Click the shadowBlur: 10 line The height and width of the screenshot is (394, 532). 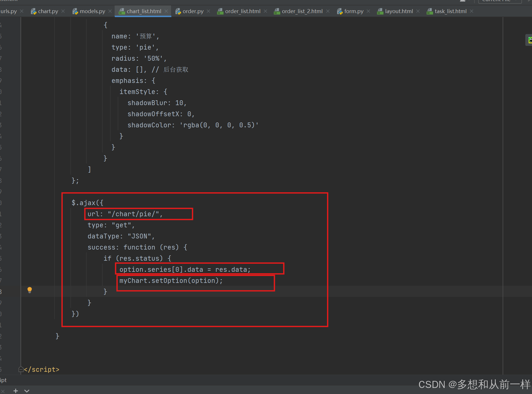(157, 103)
